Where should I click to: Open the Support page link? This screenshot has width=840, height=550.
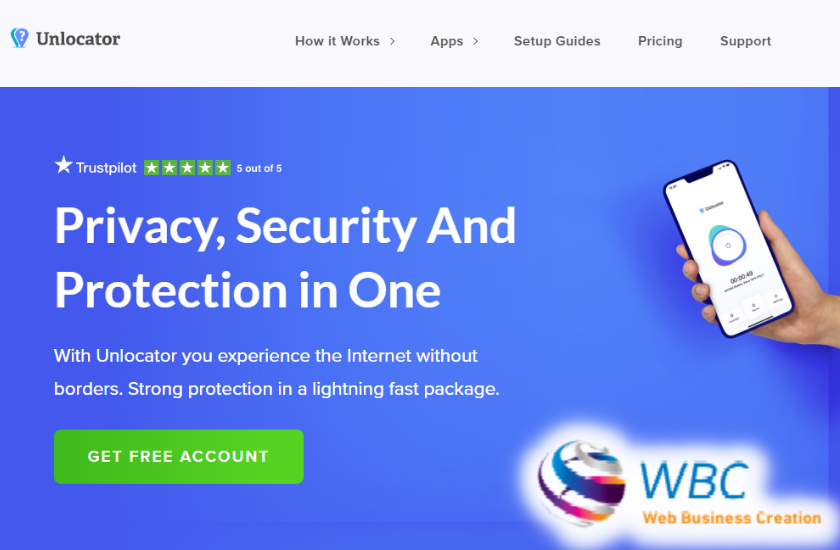(745, 41)
